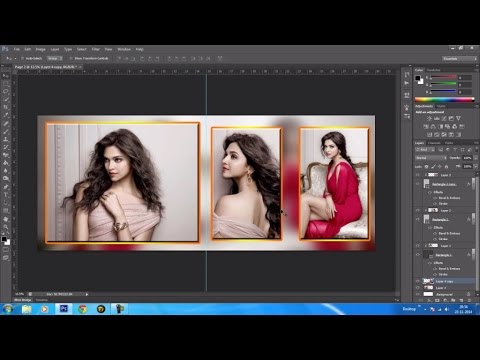
Task: Select the Eraser tool
Action: (6, 155)
